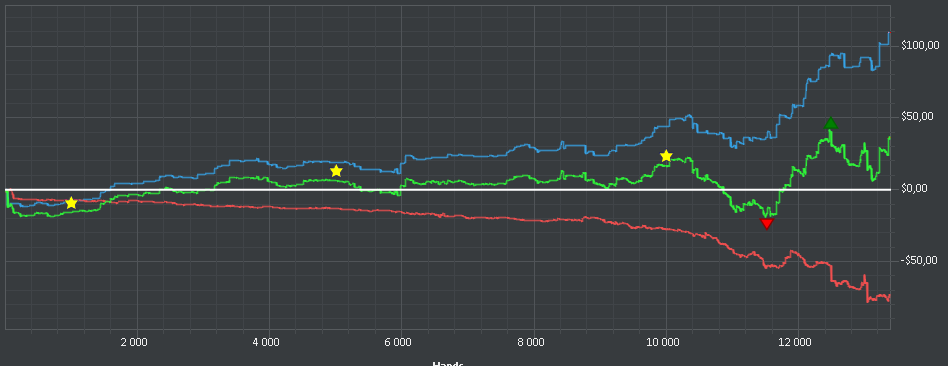
Task: Select the -$50,00 y-axis label
Action: (919, 260)
